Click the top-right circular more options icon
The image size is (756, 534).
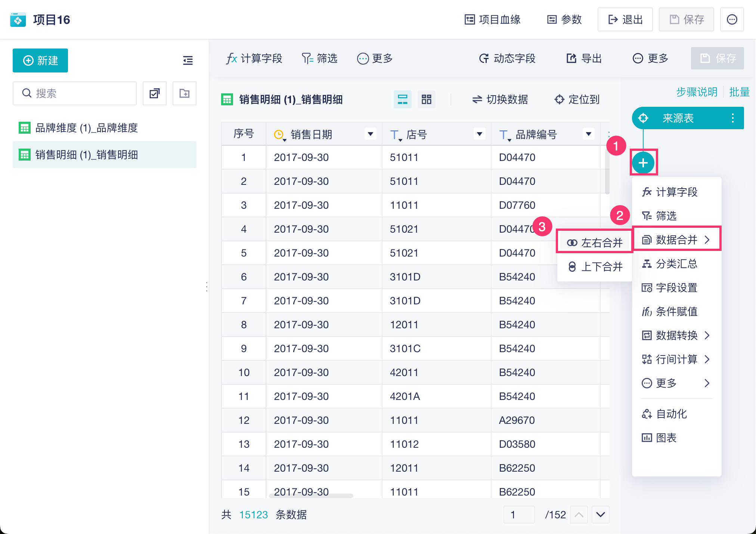732,19
